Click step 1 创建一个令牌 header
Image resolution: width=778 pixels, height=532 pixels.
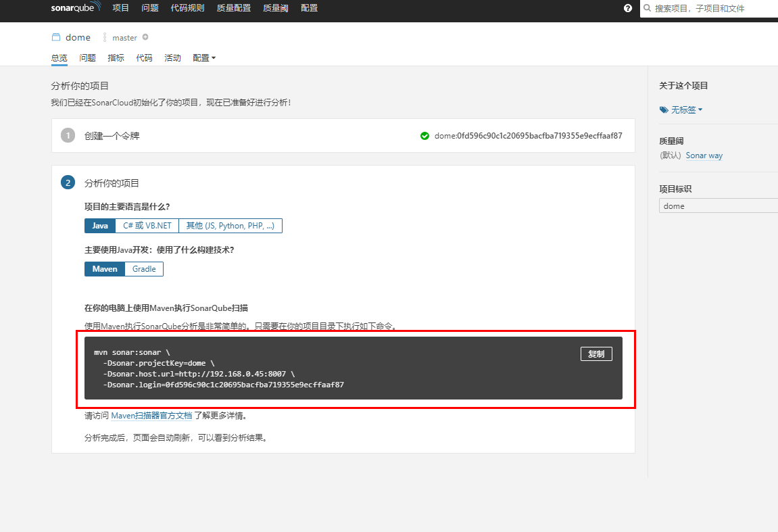112,136
